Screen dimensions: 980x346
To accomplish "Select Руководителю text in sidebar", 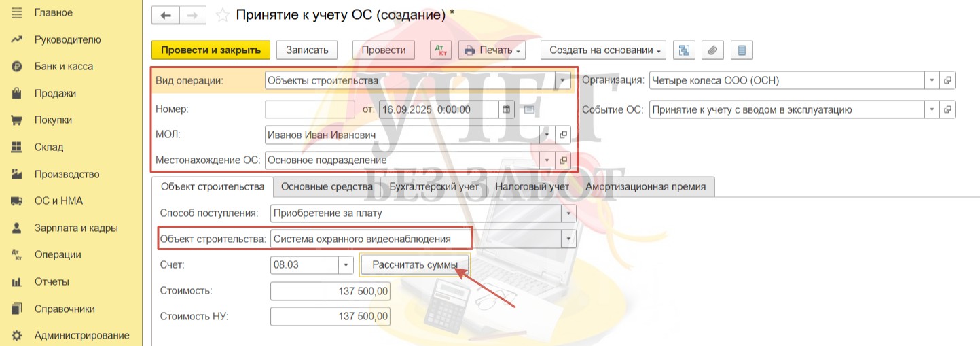I will point(68,39).
